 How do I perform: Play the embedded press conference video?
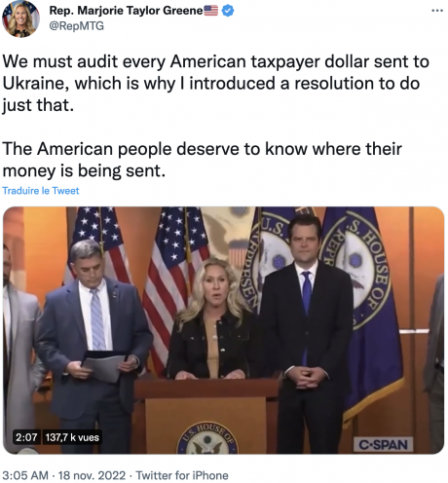click(x=223, y=330)
